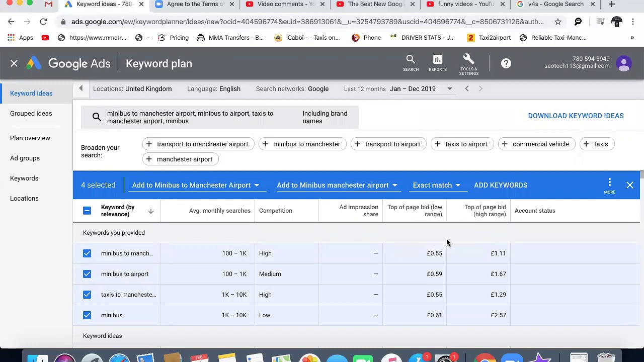Image resolution: width=644 pixels, height=362 pixels.
Task: Expand 'Add to Minibus to Manchester Airport' dropdown
Action: [x=196, y=185]
